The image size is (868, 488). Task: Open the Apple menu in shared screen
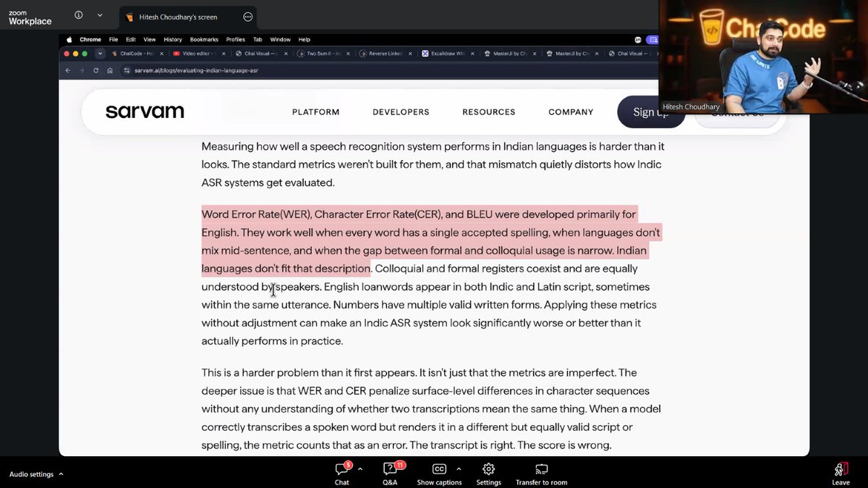[x=69, y=40]
